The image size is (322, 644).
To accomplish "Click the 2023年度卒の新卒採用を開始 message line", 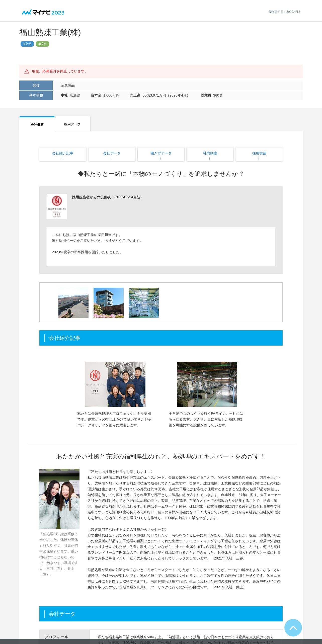I will [87, 252].
